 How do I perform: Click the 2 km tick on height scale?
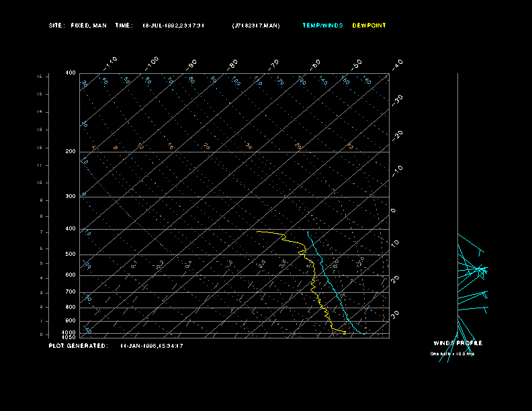point(42,307)
